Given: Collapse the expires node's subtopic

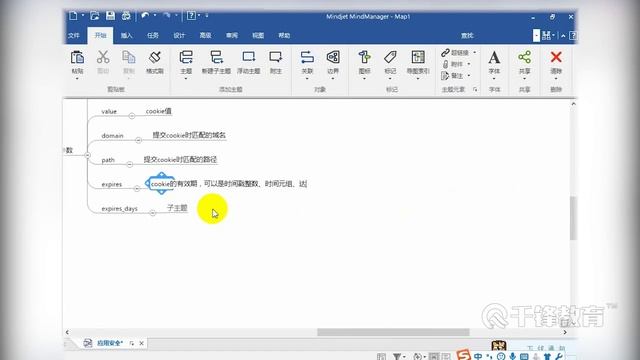Looking at the screenshot, I should coord(137,189).
